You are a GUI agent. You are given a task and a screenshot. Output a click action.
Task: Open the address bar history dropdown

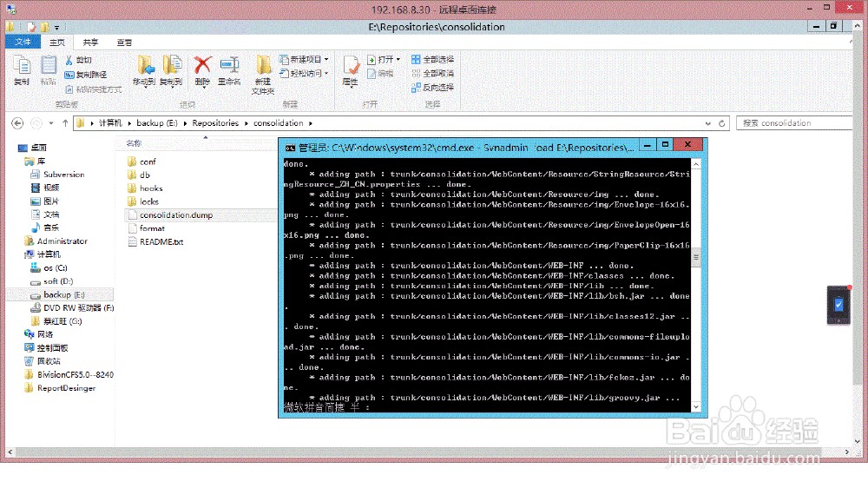tap(708, 123)
